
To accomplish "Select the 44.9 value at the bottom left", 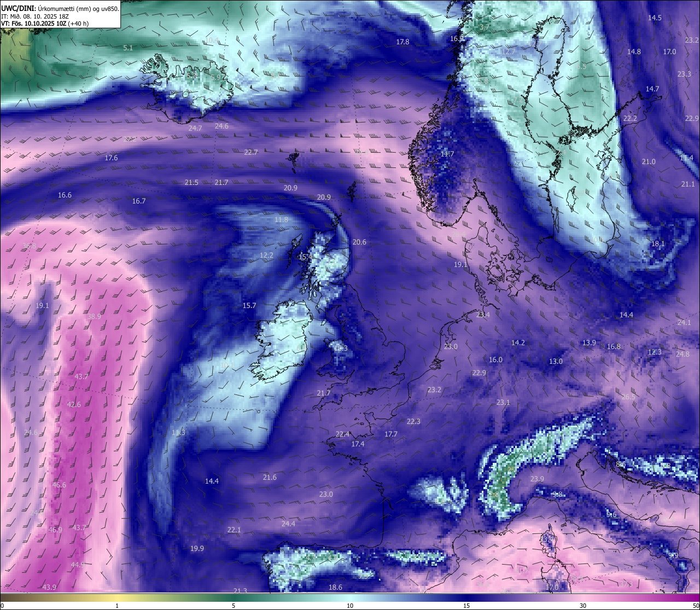I will 78,565.
